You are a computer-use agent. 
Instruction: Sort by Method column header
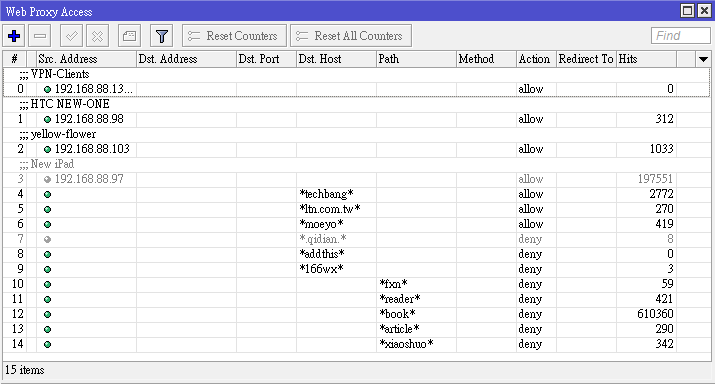486,59
